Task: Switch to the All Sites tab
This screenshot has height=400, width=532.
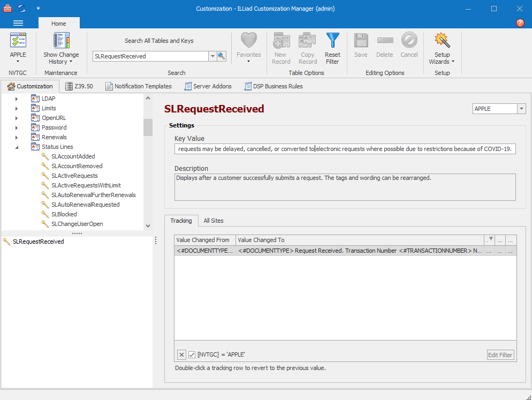Action: pos(214,221)
